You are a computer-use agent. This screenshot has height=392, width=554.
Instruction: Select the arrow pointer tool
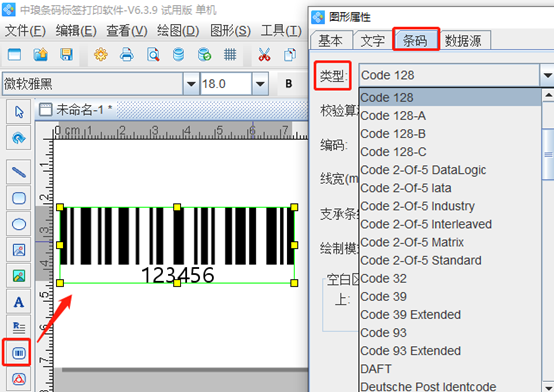pyautogui.click(x=19, y=112)
